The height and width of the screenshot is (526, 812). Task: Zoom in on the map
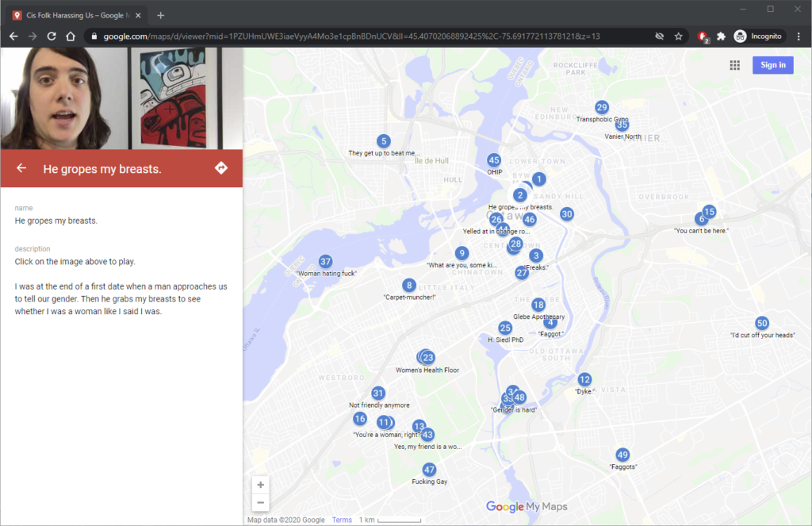[x=260, y=485]
